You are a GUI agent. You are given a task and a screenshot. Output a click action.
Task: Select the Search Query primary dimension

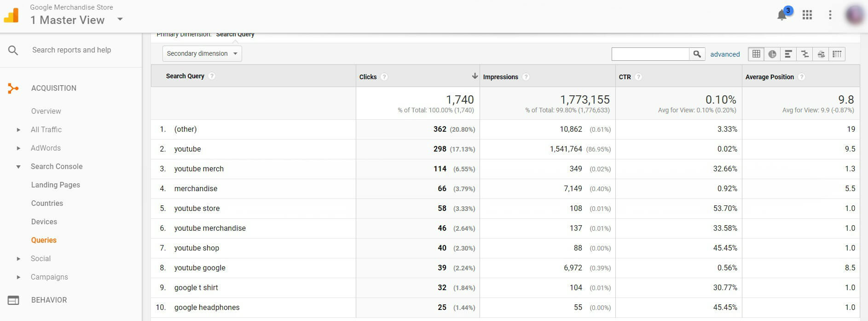click(235, 35)
